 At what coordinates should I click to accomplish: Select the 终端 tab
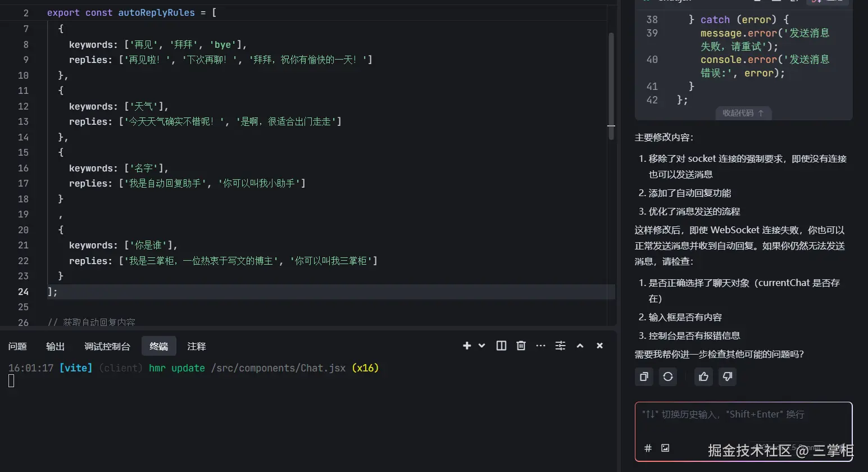point(159,346)
